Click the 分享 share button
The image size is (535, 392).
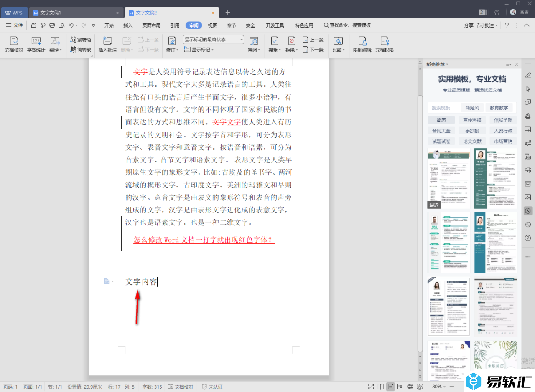click(469, 25)
